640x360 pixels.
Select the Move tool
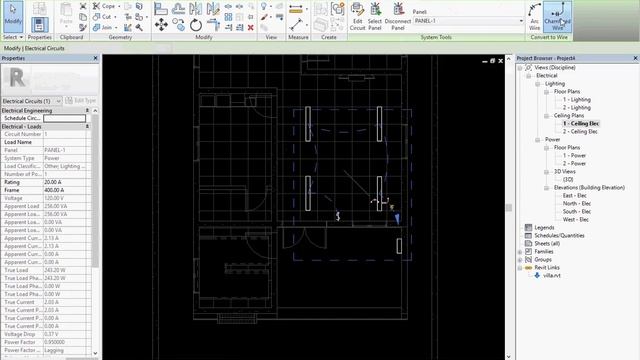click(x=161, y=25)
